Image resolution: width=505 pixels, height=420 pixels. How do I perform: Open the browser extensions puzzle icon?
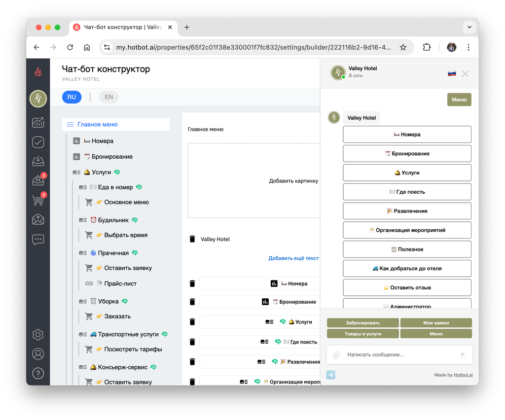427,47
